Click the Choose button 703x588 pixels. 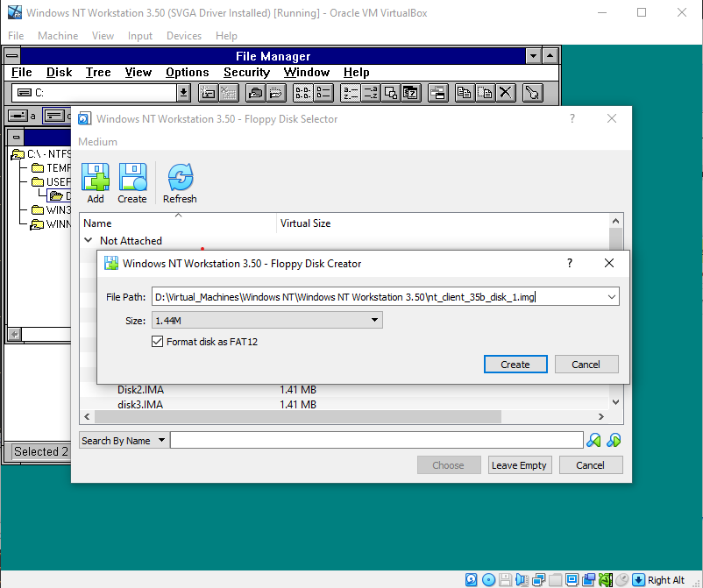448,465
